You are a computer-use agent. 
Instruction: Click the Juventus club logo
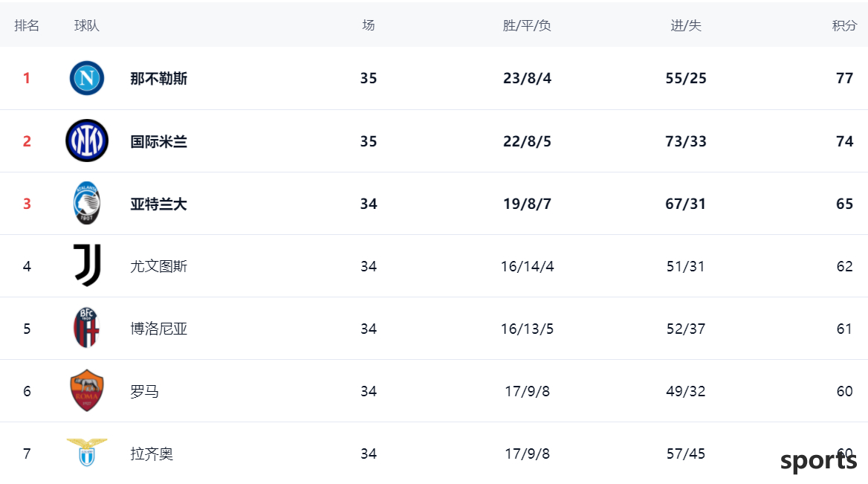(x=87, y=266)
